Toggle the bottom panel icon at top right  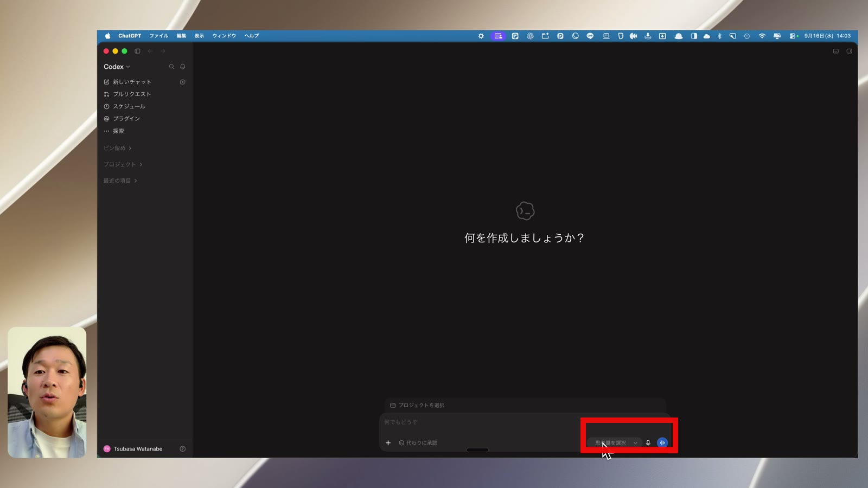click(836, 51)
